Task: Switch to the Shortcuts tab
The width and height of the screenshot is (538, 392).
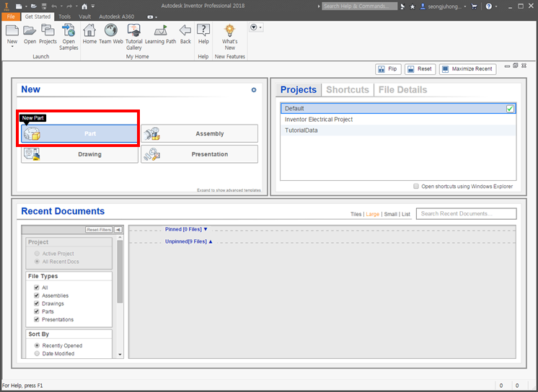Action: pos(347,90)
